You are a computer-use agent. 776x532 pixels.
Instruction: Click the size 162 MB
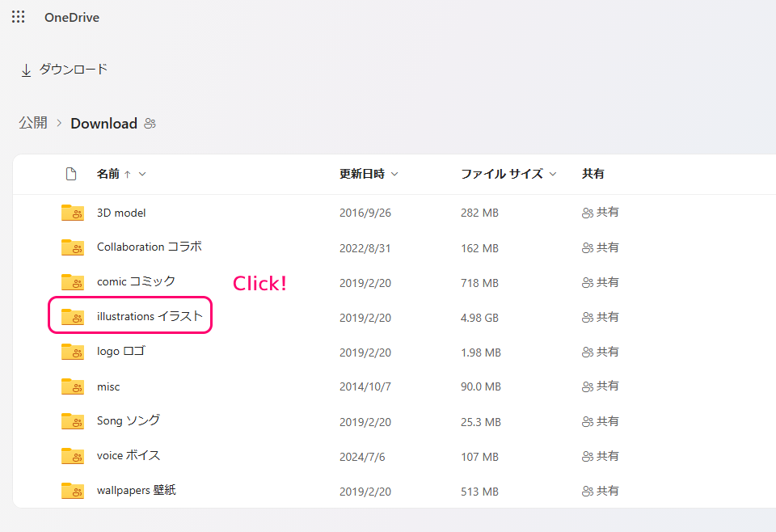(479, 248)
